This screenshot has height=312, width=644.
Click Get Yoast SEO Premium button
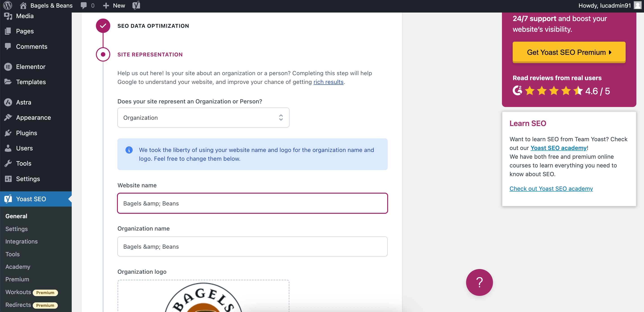(x=569, y=52)
